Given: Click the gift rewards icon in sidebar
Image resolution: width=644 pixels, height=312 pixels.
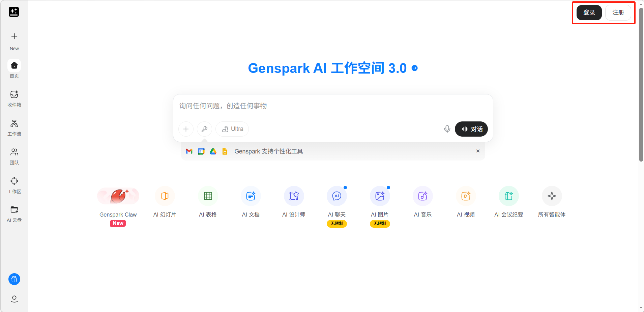Looking at the screenshot, I should [14, 279].
